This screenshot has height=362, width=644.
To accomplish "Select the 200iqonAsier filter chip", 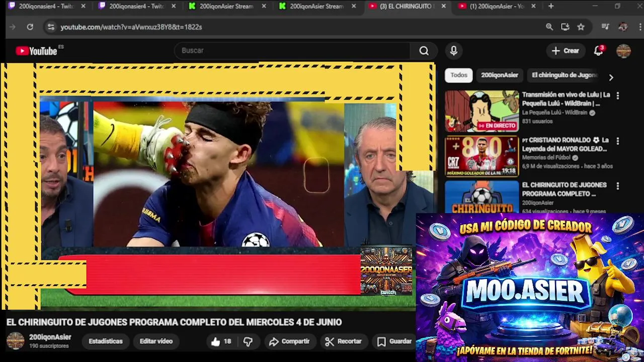I will (500, 75).
